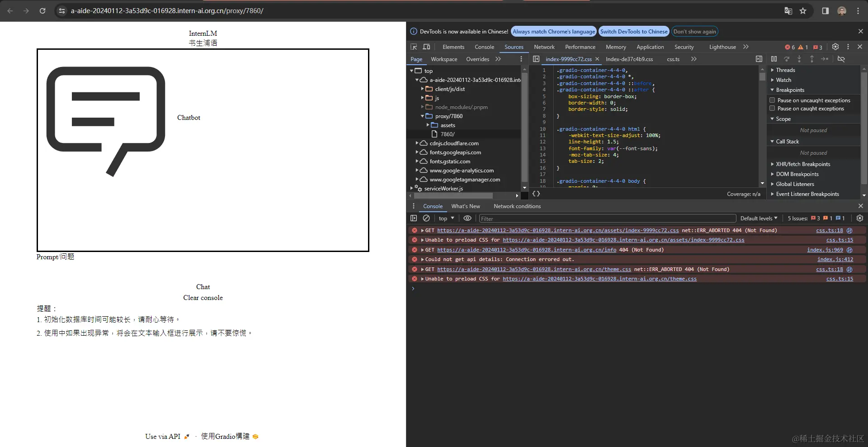Open the index.js:969 source link
This screenshot has height=447, width=868.
[x=825, y=250]
